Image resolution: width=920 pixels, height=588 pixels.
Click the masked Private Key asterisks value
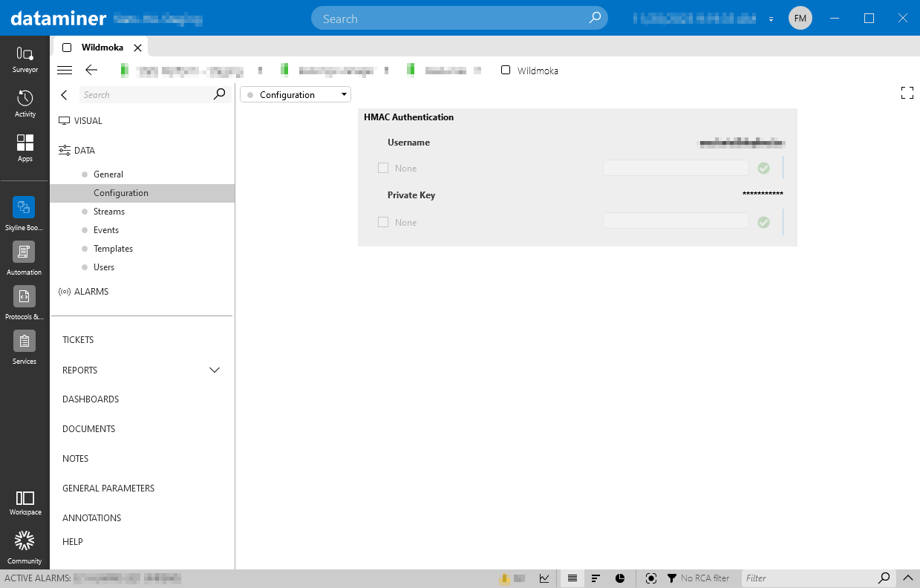[x=763, y=195]
